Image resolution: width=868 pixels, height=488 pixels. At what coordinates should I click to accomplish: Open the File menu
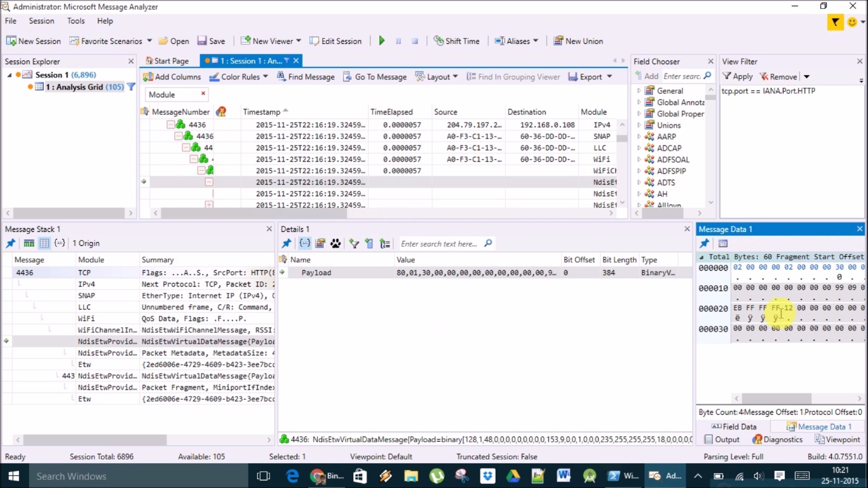coord(11,21)
